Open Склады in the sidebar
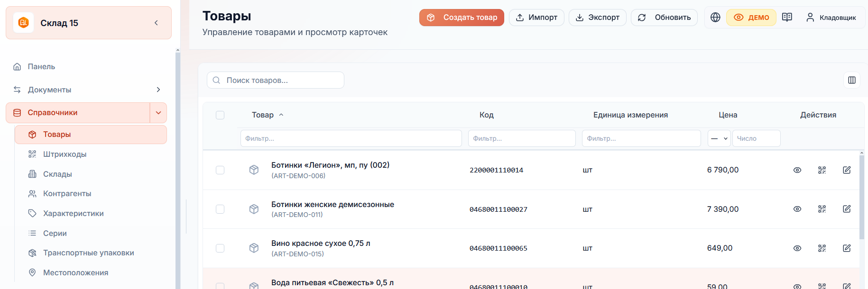868x289 pixels. click(x=57, y=174)
